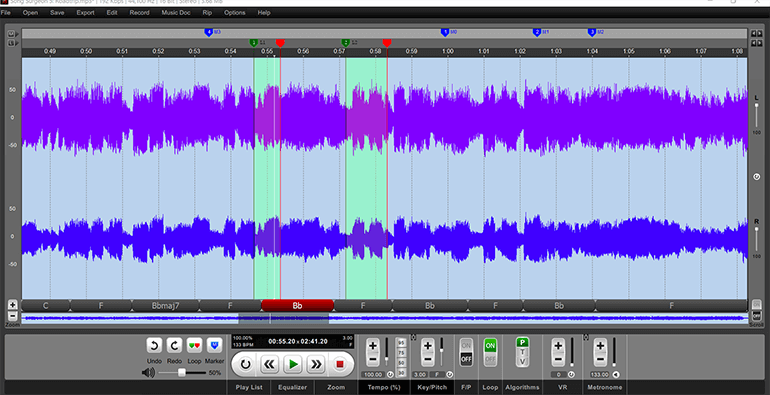Stop playback with the red square button
This screenshot has height=395, width=770.
coord(339,365)
